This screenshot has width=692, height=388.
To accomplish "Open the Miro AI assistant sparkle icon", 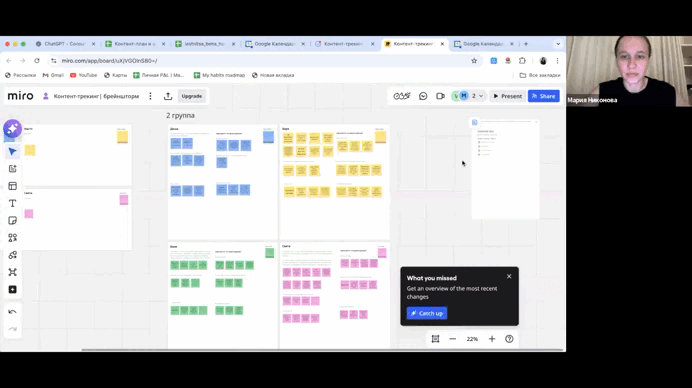I will pyautogui.click(x=12, y=128).
